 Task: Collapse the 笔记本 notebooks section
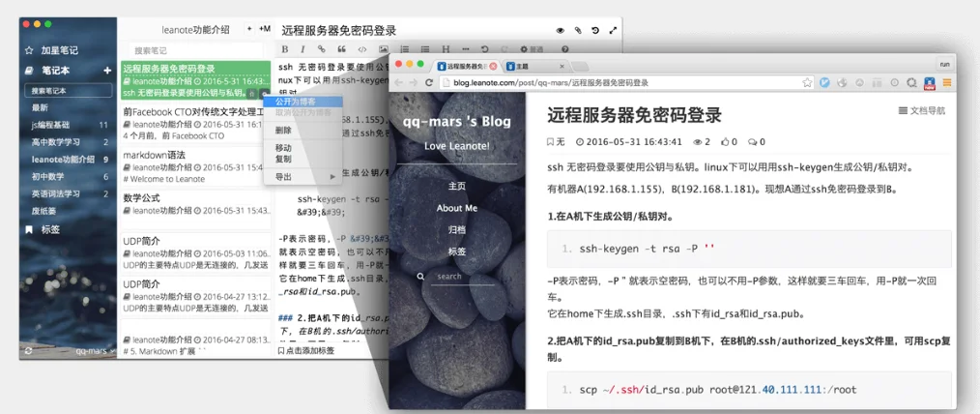pos(55,71)
